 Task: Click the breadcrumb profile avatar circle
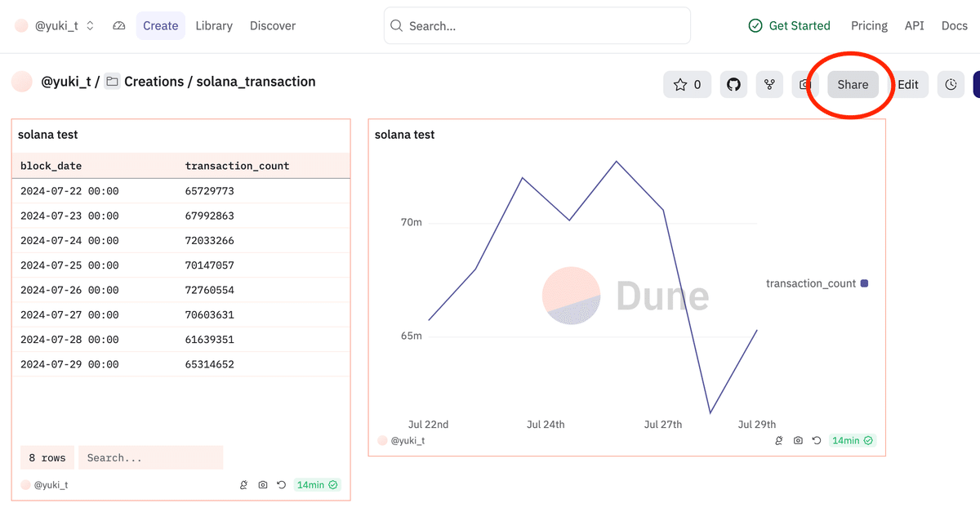[22, 82]
